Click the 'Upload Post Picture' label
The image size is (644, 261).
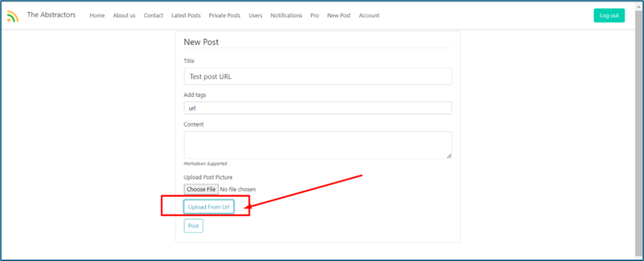click(x=208, y=178)
